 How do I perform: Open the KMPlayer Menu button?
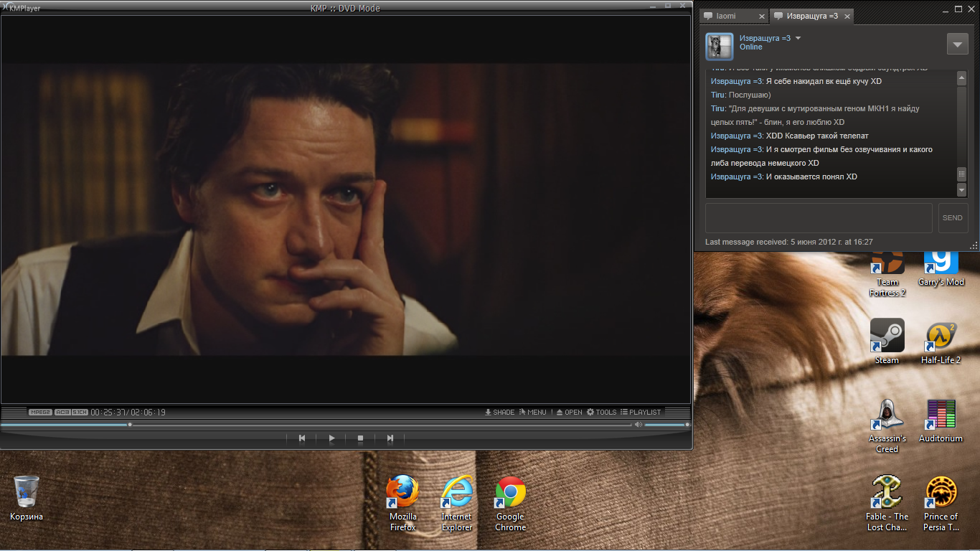coord(532,412)
